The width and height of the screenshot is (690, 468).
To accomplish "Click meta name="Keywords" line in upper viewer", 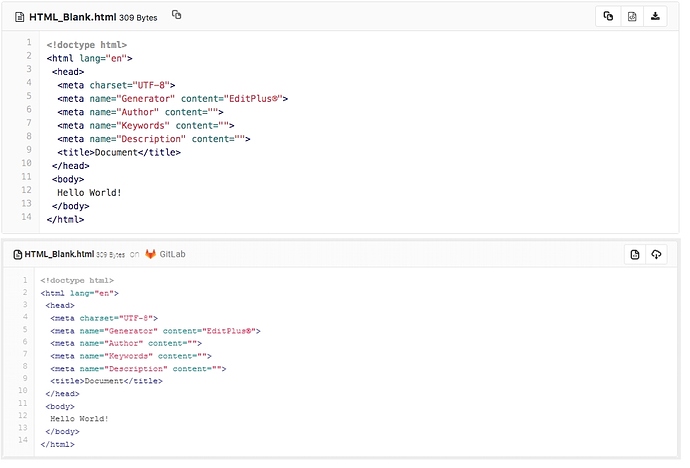I will click(x=147, y=127).
